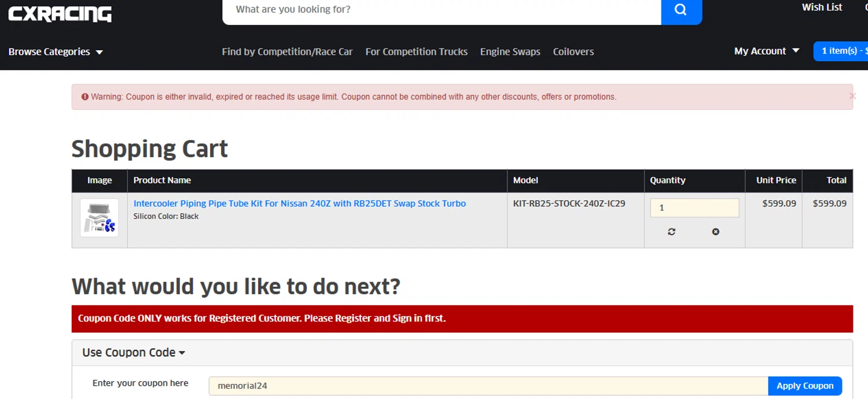Refresh cart quantity with update icon
868x399 pixels.
click(671, 231)
